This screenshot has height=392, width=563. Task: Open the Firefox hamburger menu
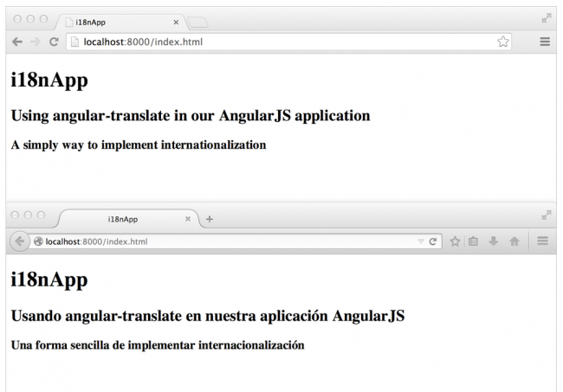(544, 241)
